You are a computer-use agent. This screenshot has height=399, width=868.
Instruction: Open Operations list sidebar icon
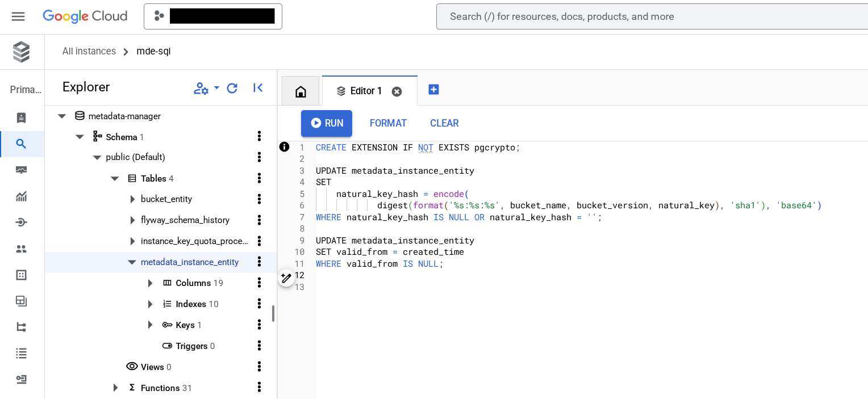pyautogui.click(x=22, y=353)
